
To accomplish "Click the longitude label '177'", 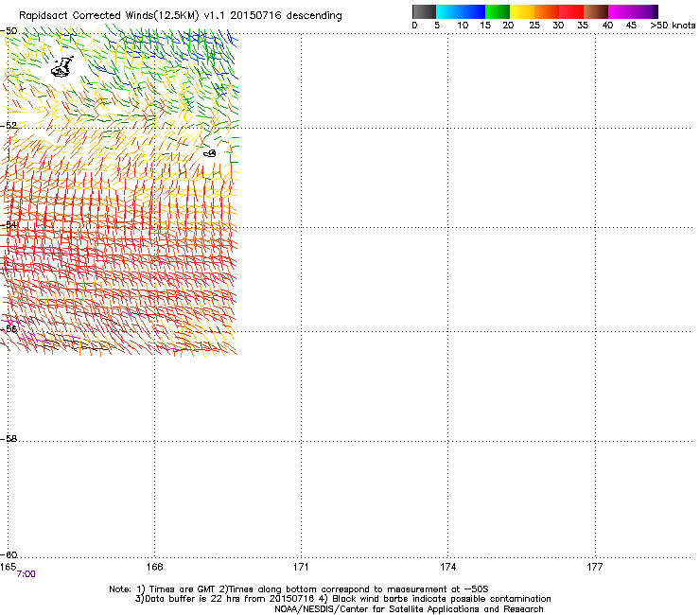I will click(x=595, y=567).
